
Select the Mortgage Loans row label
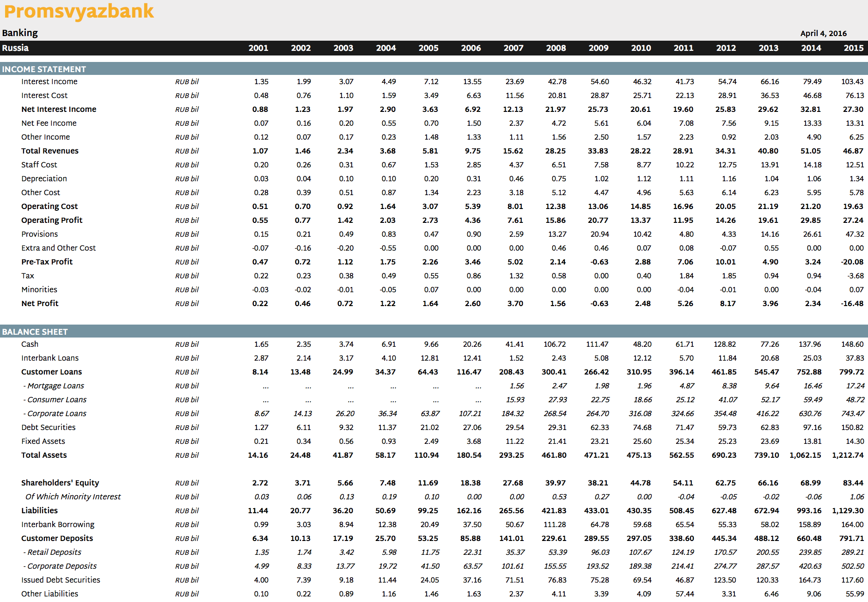(54, 386)
